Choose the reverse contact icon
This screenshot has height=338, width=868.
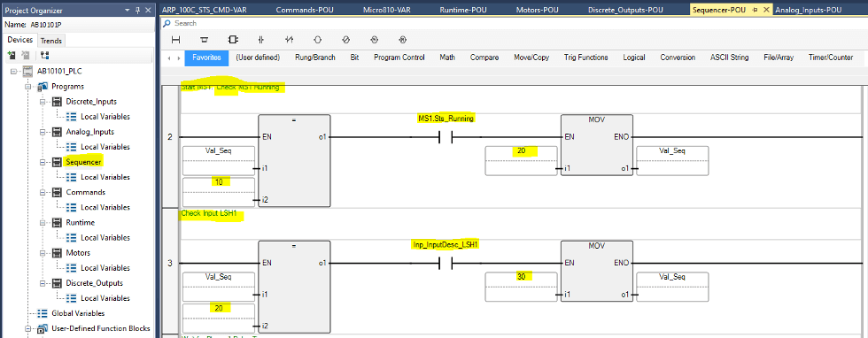pyautogui.click(x=289, y=40)
